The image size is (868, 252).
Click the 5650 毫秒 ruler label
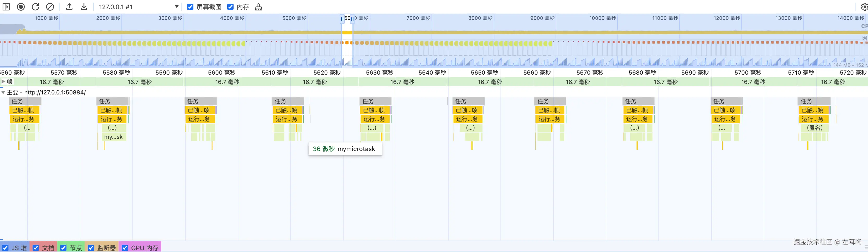485,73
